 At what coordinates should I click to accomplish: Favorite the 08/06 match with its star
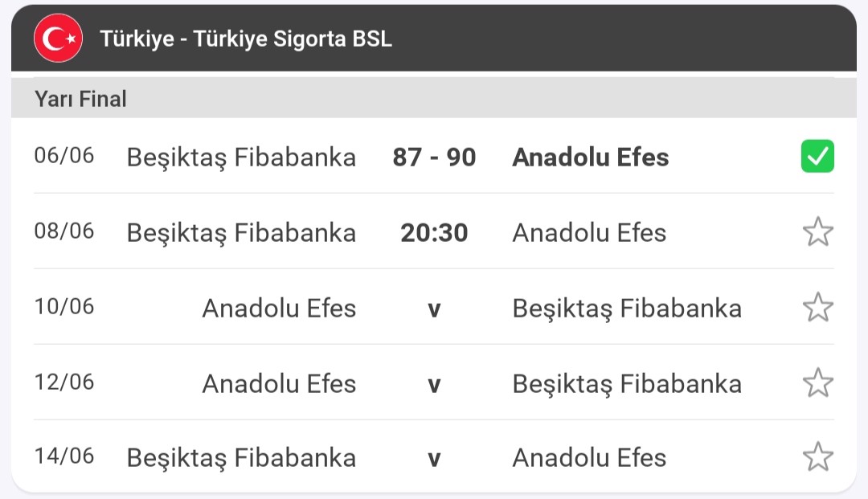pyautogui.click(x=817, y=231)
